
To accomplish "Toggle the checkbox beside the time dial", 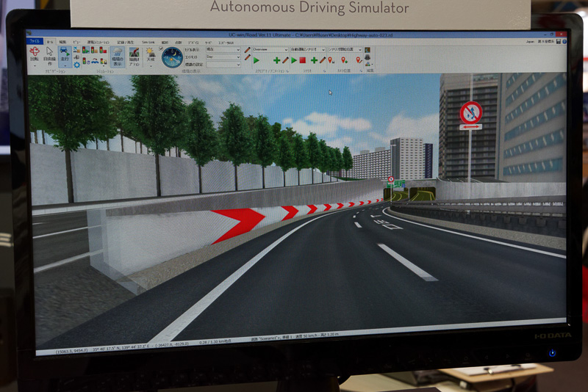I will pos(161,49).
